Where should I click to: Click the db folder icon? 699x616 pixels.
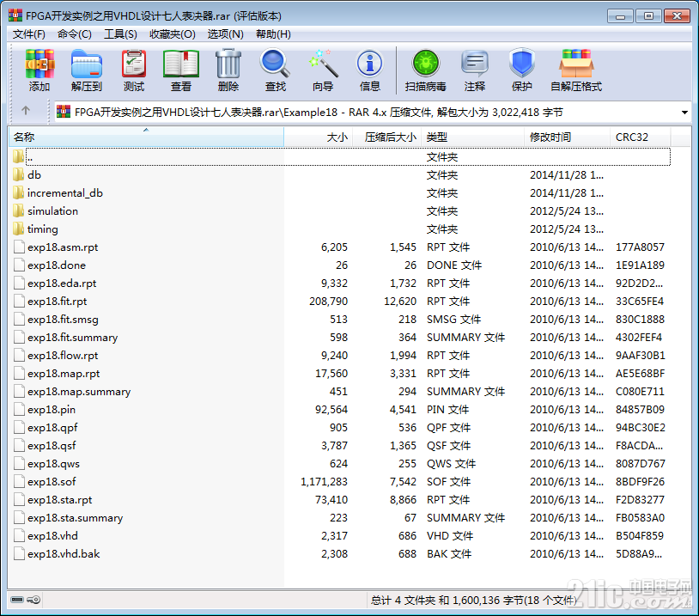point(18,175)
